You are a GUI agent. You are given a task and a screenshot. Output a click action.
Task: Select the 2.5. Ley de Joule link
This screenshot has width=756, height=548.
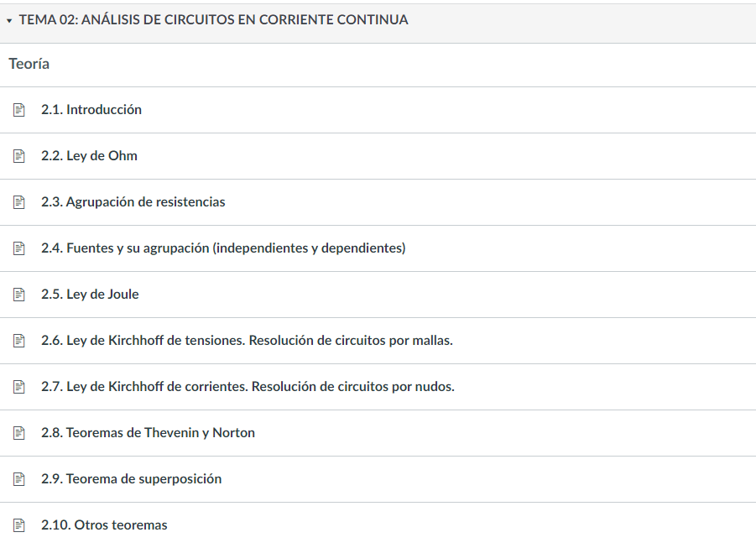90,295
